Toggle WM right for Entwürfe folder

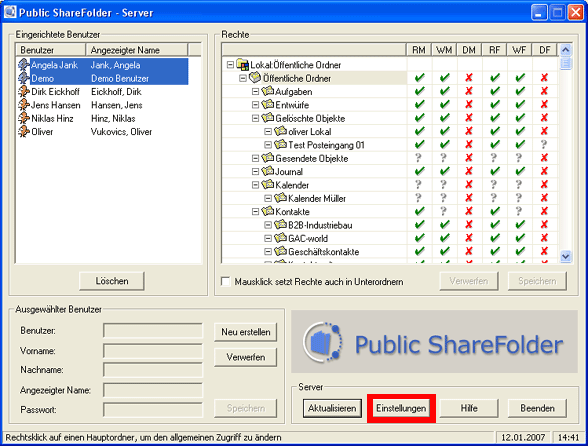coord(444,105)
